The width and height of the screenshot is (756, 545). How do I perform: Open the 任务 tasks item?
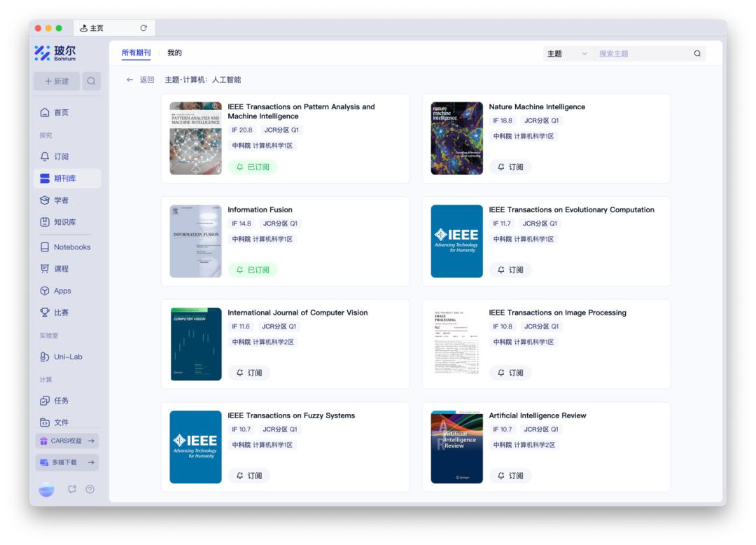click(67, 400)
